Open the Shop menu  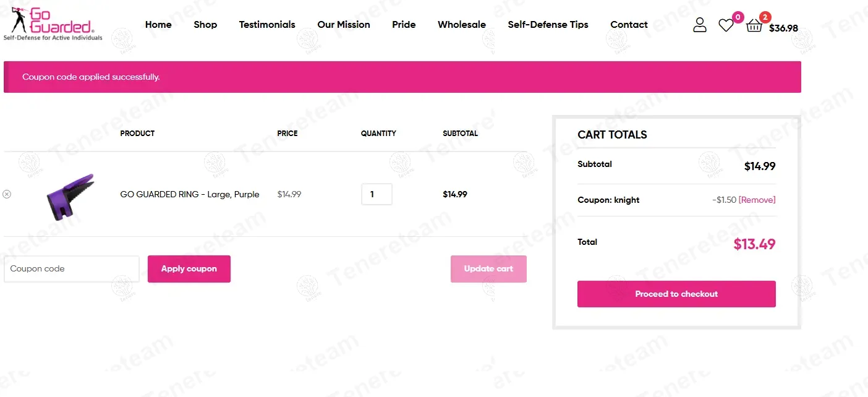pos(205,25)
